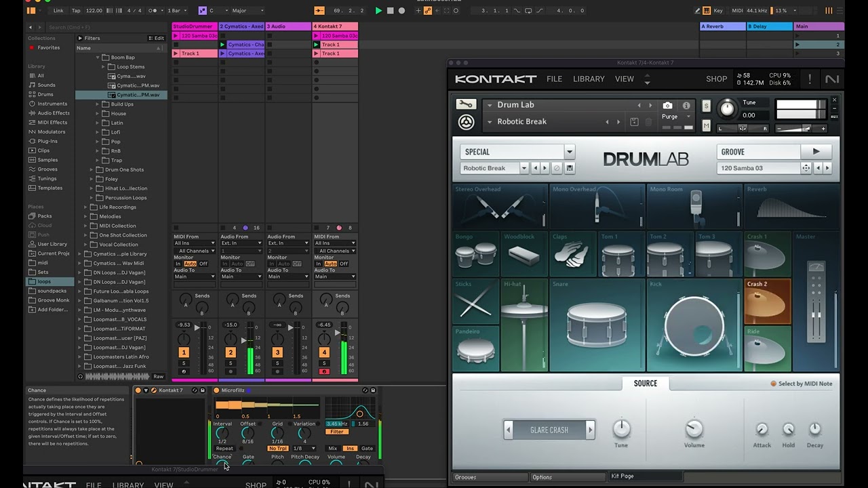Toggle the Microfillz Filter button
This screenshot has width=868, height=488.
337,432
